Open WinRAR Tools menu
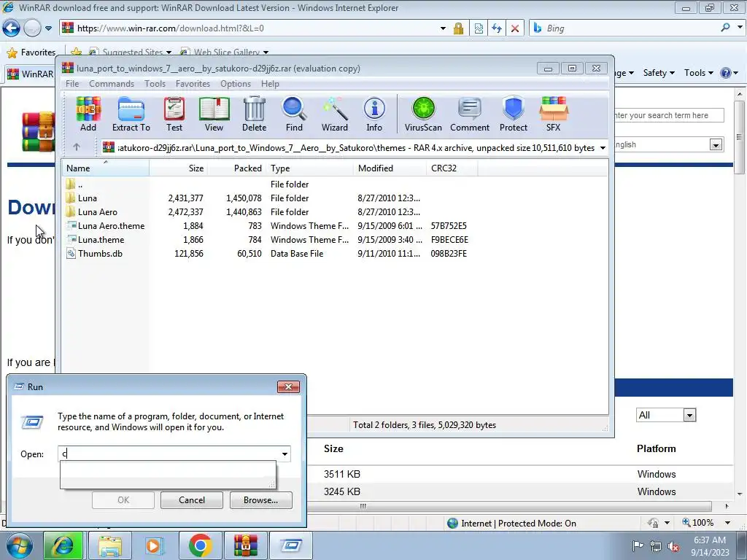 [x=155, y=84]
